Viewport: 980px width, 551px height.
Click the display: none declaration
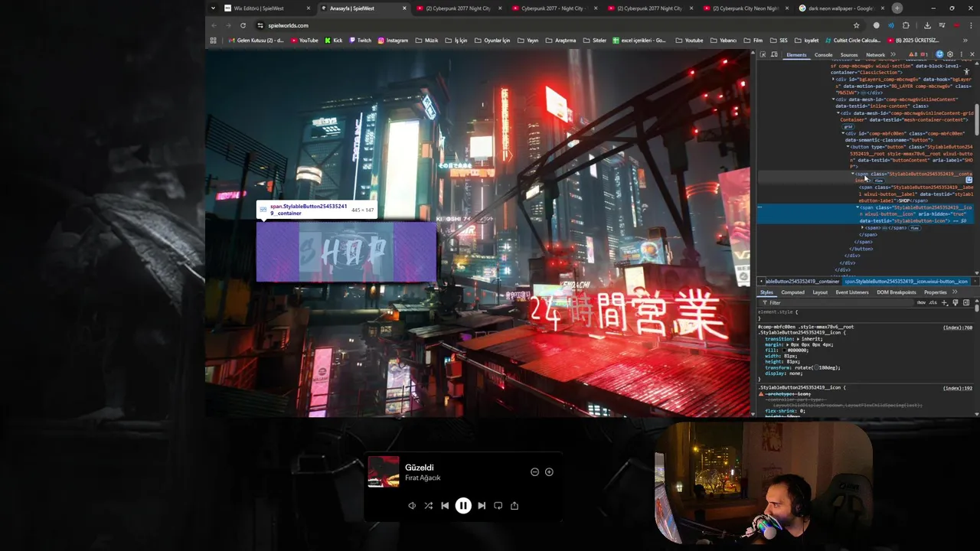tap(784, 373)
